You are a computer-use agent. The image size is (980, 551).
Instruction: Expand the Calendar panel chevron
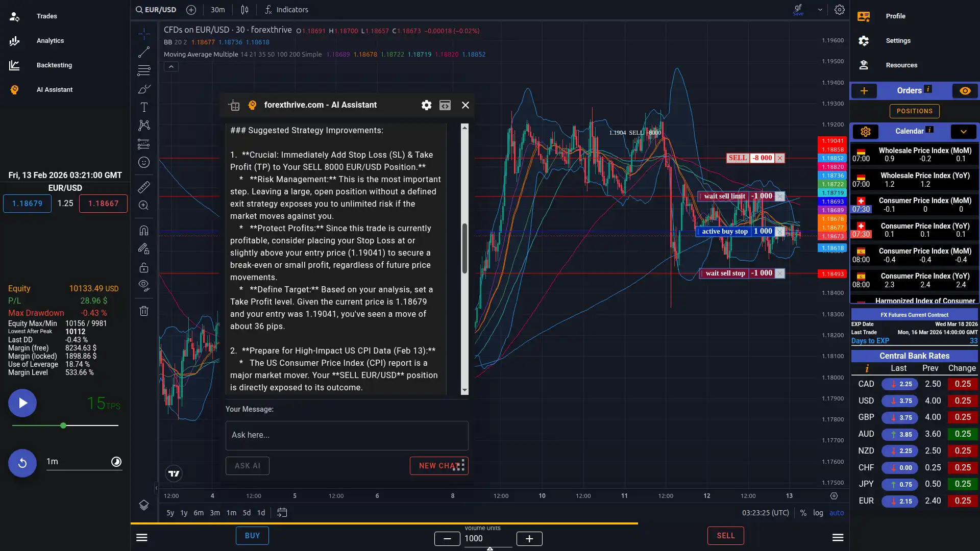click(963, 132)
